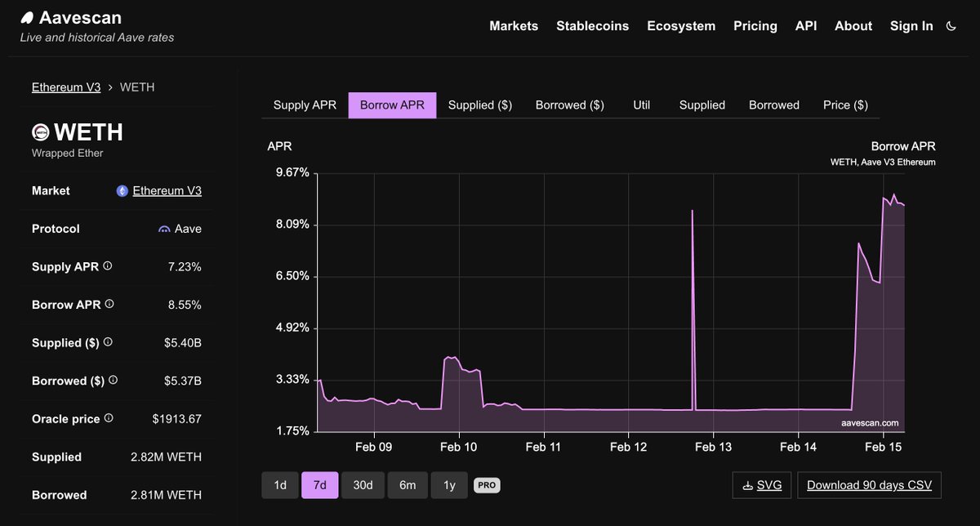The width and height of the screenshot is (980, 526).
Task: Click the Feb 12 spike in the chart
Action: click(693, 211)
